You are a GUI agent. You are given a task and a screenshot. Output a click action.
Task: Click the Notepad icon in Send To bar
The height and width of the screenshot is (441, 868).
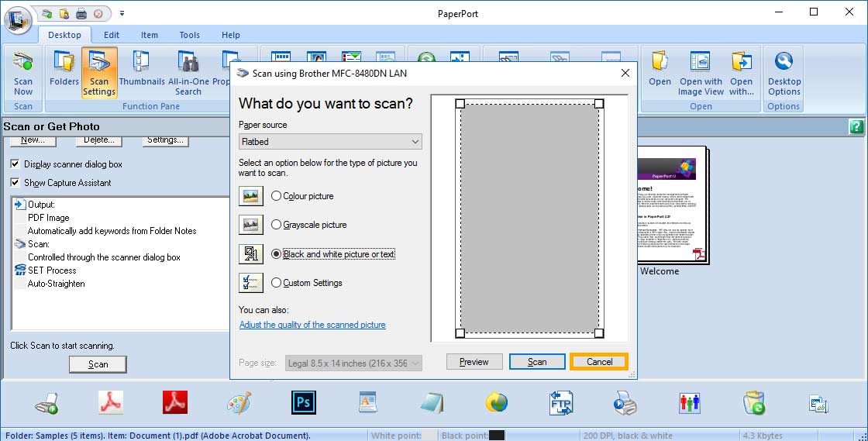click(x=432, y=403)
